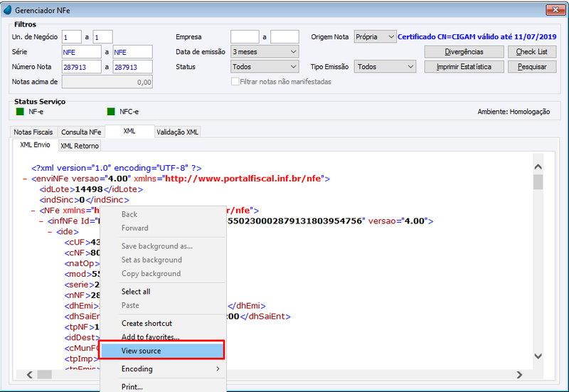Click the second Número Nota field
This screenshot has width=569, height=392.
(133, 67)
